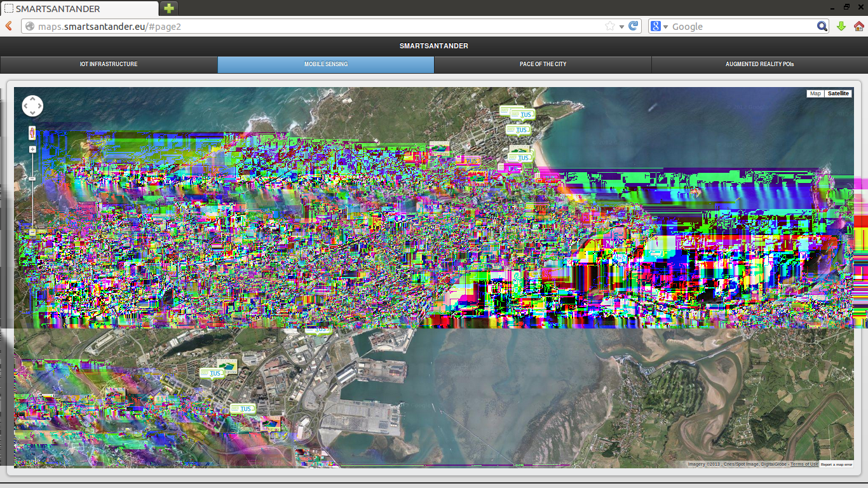Screen dimensions: 868x488
Task: Click the TUS marker next to the Santander logo marker west of the port
Action: click(212, 373)
